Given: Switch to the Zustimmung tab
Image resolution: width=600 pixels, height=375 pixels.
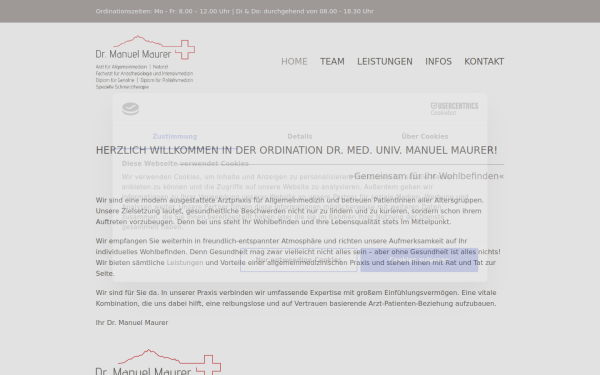Looking at the screenshot, I should pos(175,137).
